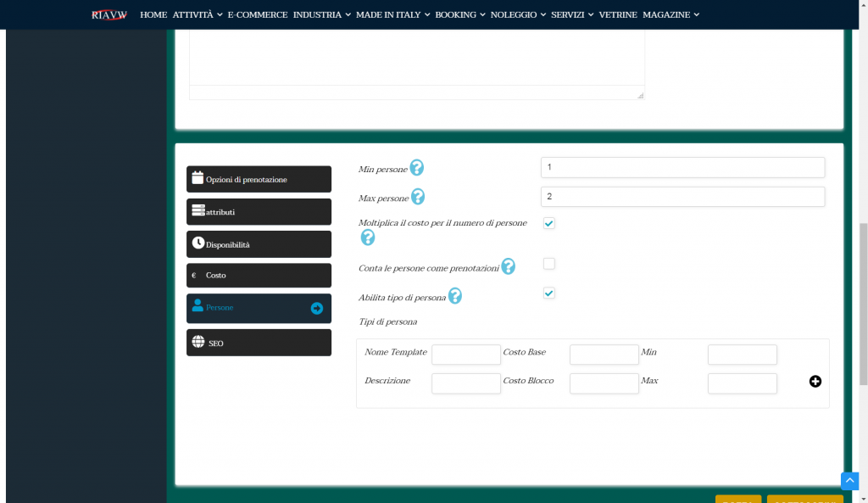The width and height of the screenshot is (868, 503).
Task: Enable Conta le persone come prenotazioni checkbox
Action: pyautogui.click(x=549, y=264)
